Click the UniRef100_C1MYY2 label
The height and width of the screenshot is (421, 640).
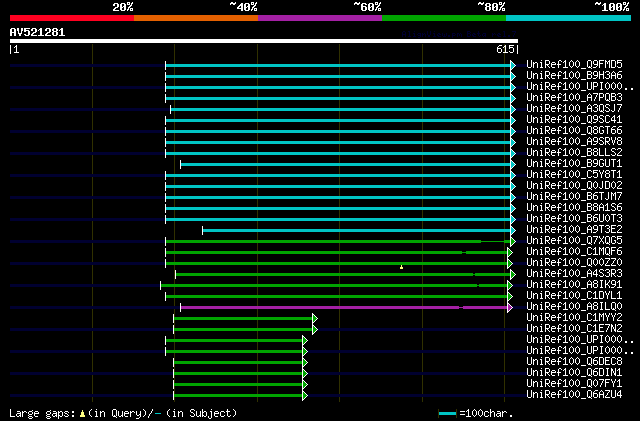pos(574,318)
